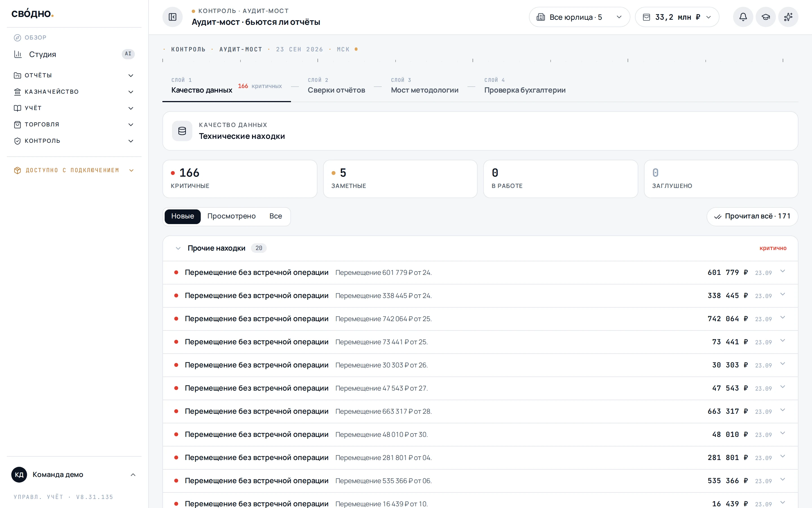Expand the Торговля sidebar section
Screen dimensions: 812x508
(x=74, y=124)
